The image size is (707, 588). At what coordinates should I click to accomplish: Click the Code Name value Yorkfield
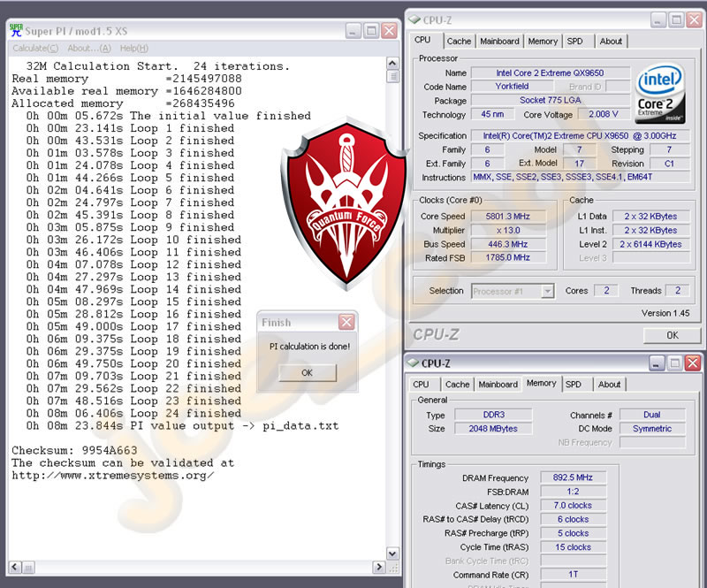point(512,86)
